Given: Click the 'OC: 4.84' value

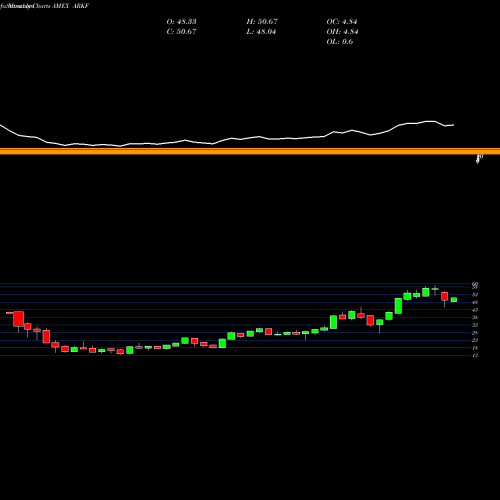Looking at the screenshot, I should tap(342, 22).
